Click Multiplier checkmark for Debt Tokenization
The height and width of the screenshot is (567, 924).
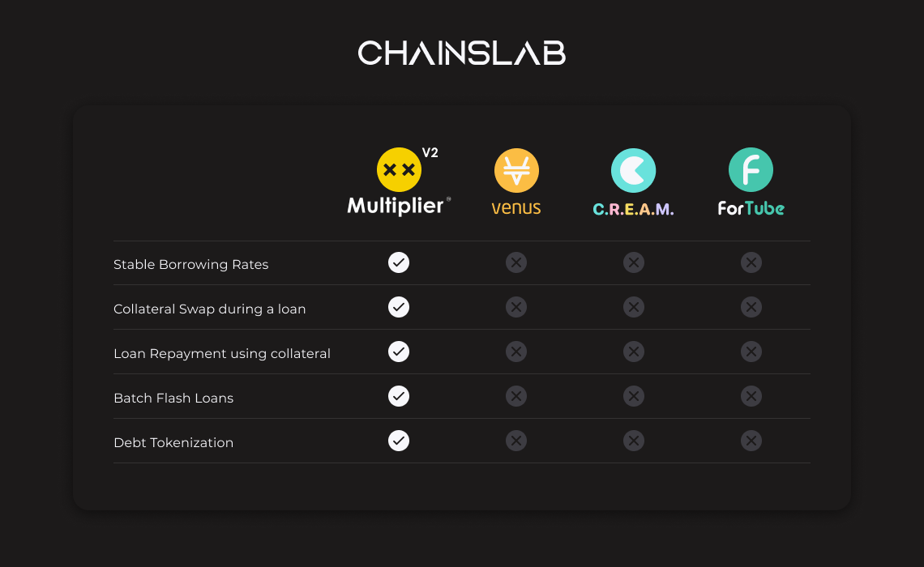click(x=399, y=441)
